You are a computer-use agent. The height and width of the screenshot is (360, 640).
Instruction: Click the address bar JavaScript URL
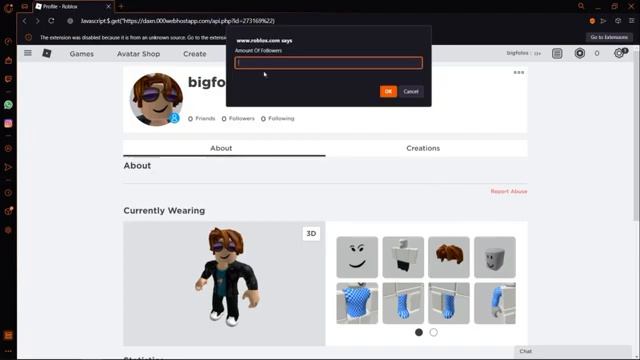click(x=178, y=21)
